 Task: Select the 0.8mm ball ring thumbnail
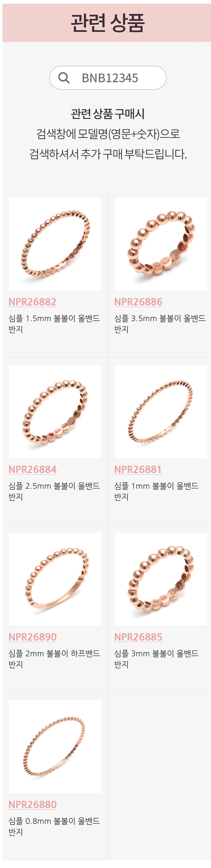tap(55, 746)
